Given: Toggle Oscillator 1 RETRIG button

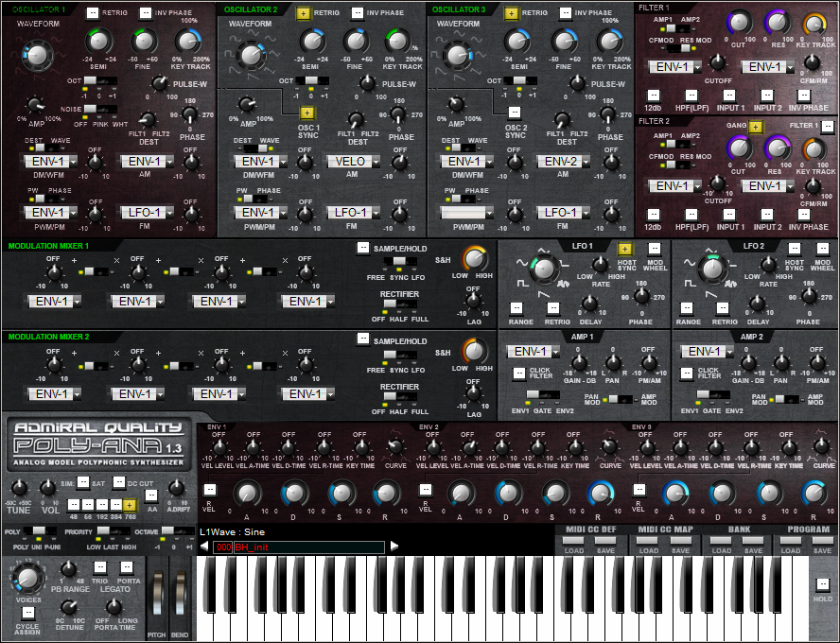Looking at the screenshot, I should click(92, 13).
